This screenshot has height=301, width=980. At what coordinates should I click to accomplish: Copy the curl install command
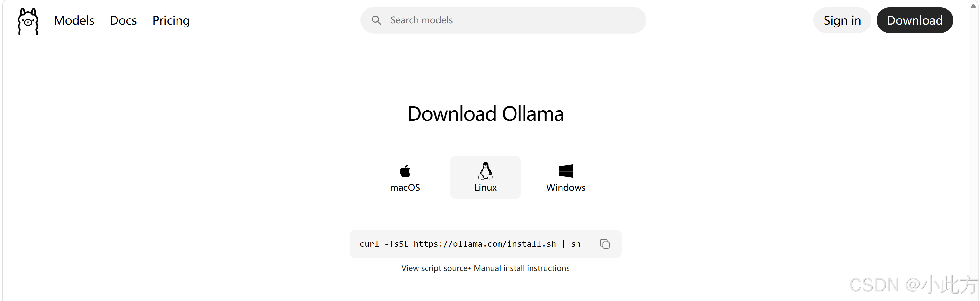pyautogui.click(x=605, y=244)
